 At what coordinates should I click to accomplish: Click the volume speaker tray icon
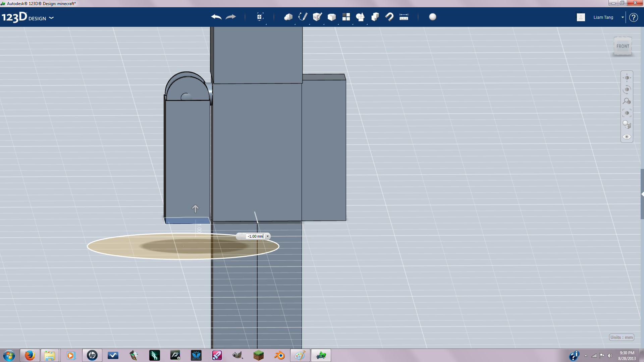pyautogui.click(x=610, y=356)
